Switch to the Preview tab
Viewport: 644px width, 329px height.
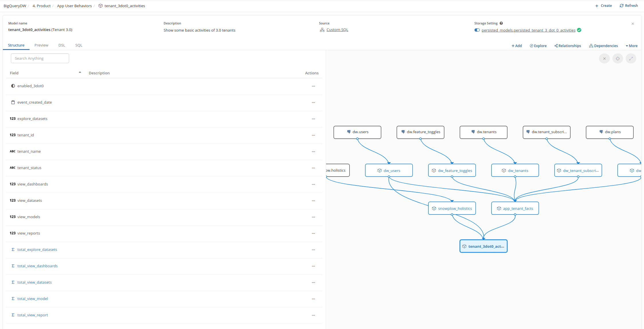click(41, 45)
